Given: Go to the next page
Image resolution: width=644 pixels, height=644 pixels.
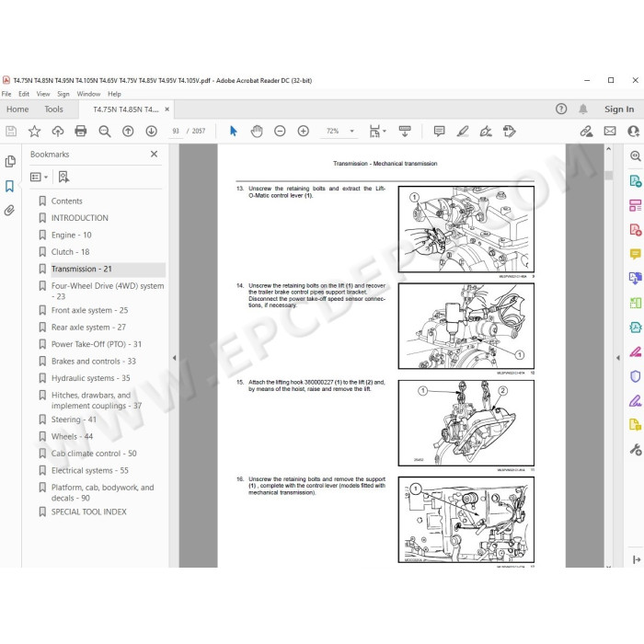Looking at the screenshot, I should tap(152, 131).
